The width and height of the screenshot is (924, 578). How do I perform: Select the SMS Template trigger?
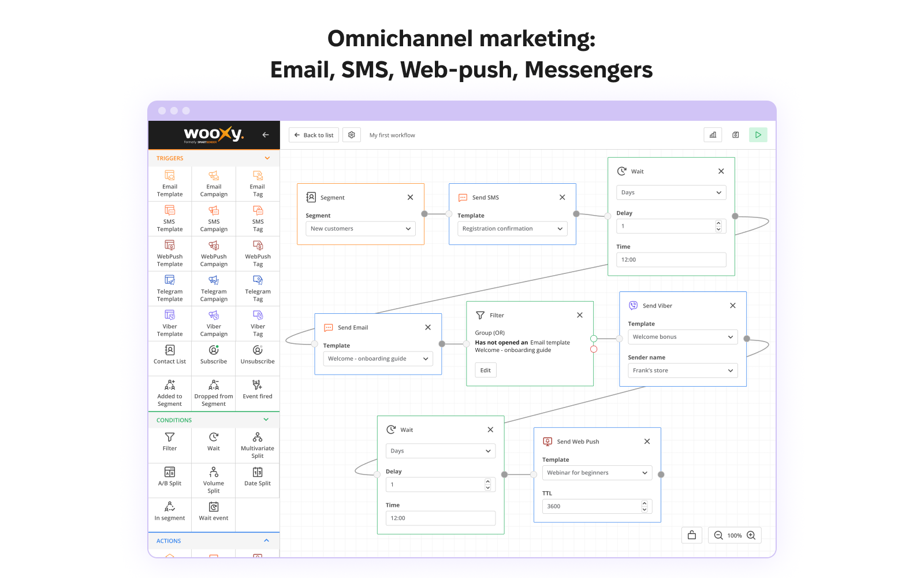point(170,218)
